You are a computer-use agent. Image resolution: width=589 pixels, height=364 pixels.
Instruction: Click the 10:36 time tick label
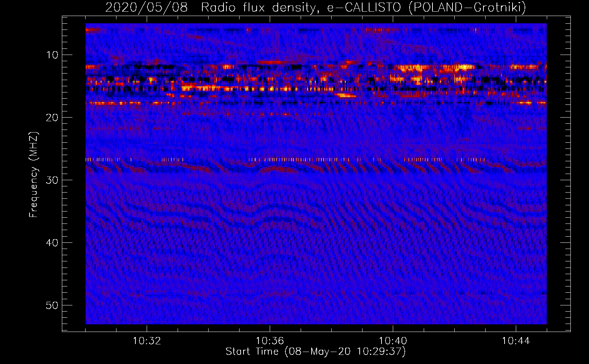point(270,341)
